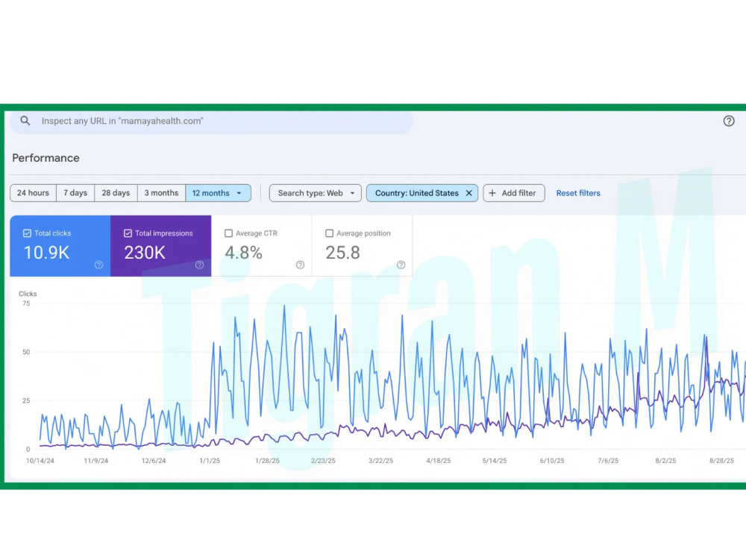746x560 pixels.
Task: Click help icon on Total clicks card
Action: point(98,265)
